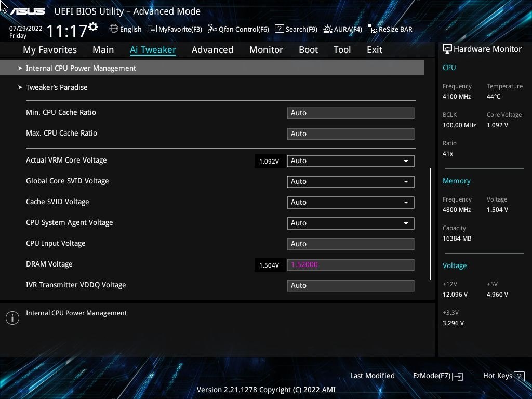
Task: Click the DRAM Voltage label
Action: [49, 264]
